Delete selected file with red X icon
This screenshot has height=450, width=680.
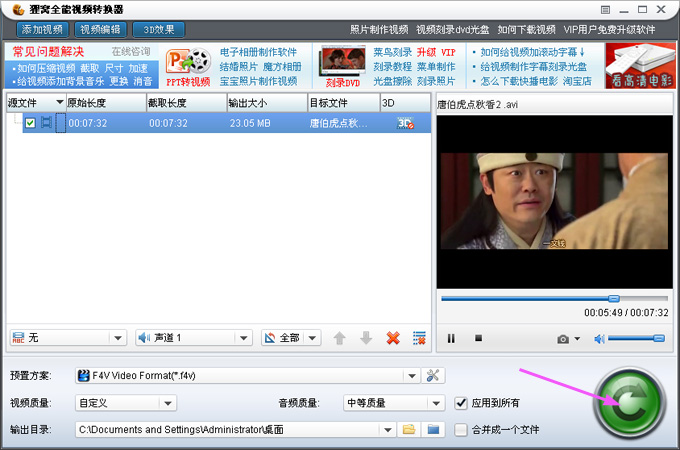pos(393,338)
